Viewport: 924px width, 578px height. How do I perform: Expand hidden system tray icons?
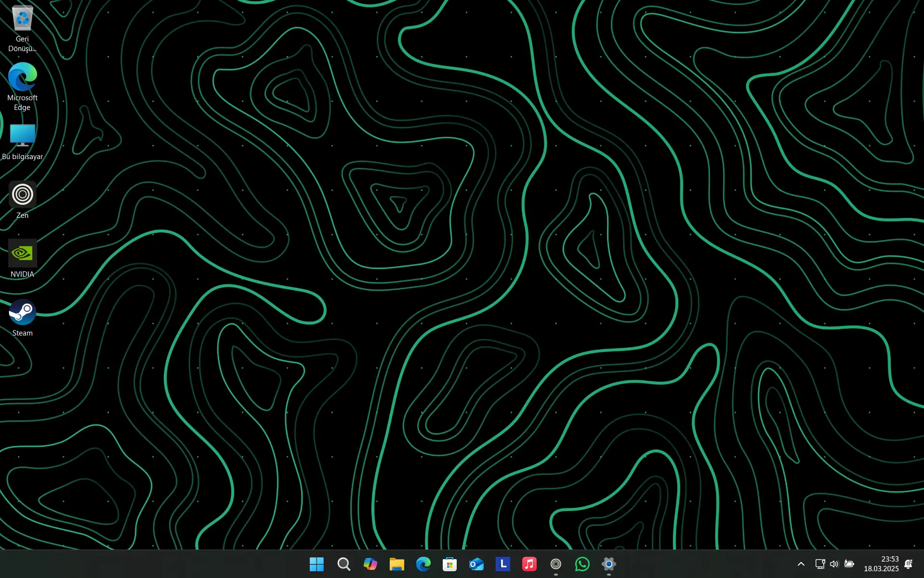click(801, 564)
